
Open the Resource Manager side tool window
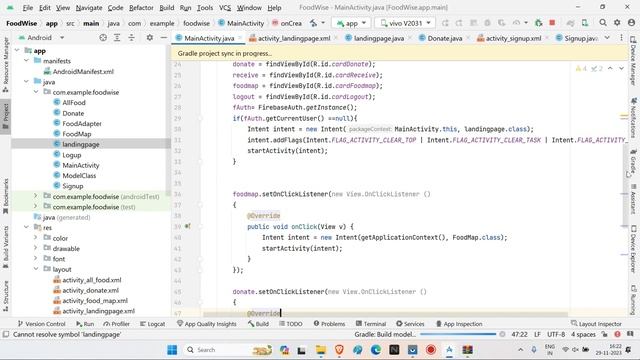pyautogui.click(x=6, y=64)
